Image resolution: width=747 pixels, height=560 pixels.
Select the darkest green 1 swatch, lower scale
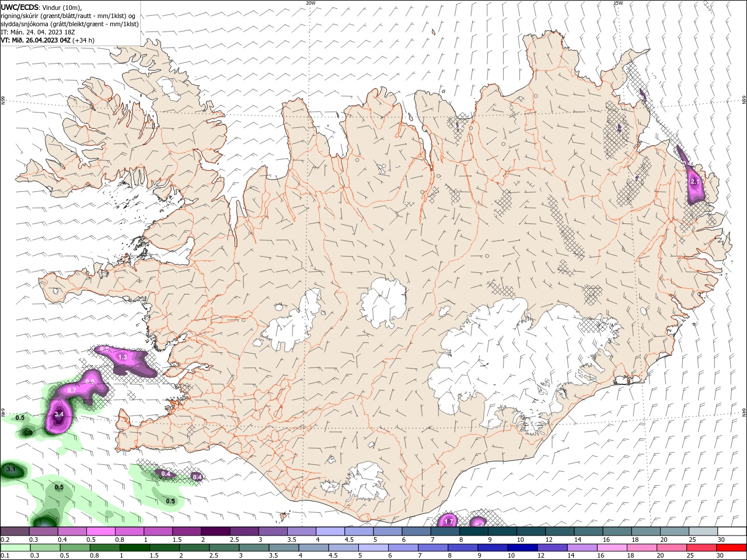(x=135, y=548)
